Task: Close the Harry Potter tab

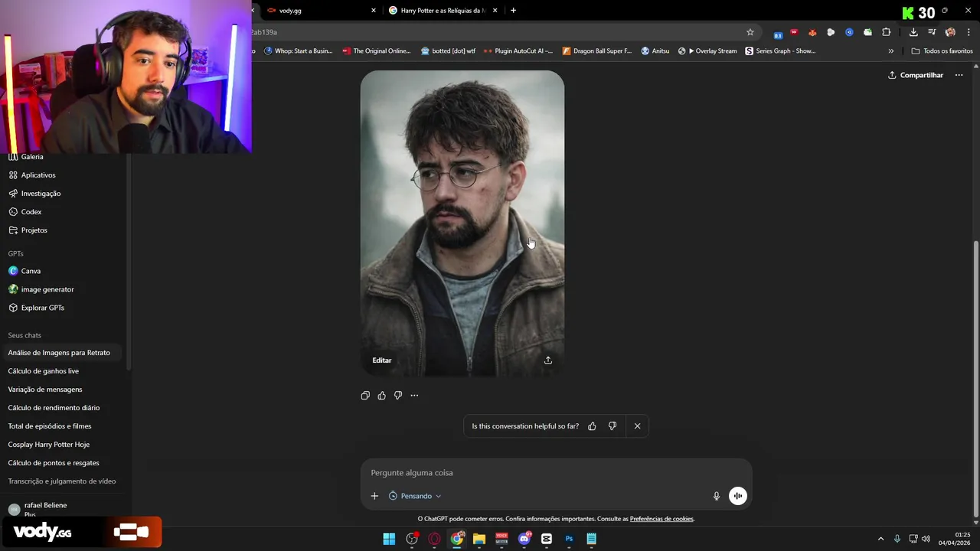Action: pos(495,11)
